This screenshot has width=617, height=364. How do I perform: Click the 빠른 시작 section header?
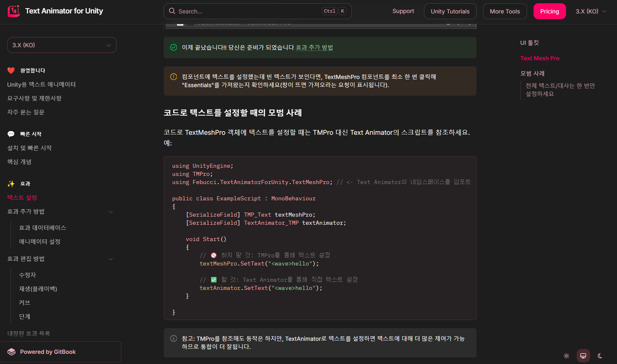(x=31, y=134)
